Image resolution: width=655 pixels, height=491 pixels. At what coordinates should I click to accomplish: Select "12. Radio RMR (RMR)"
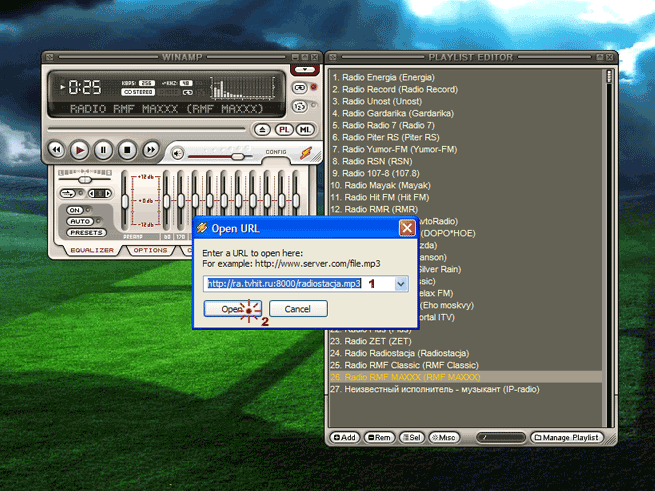click(466, 209)
